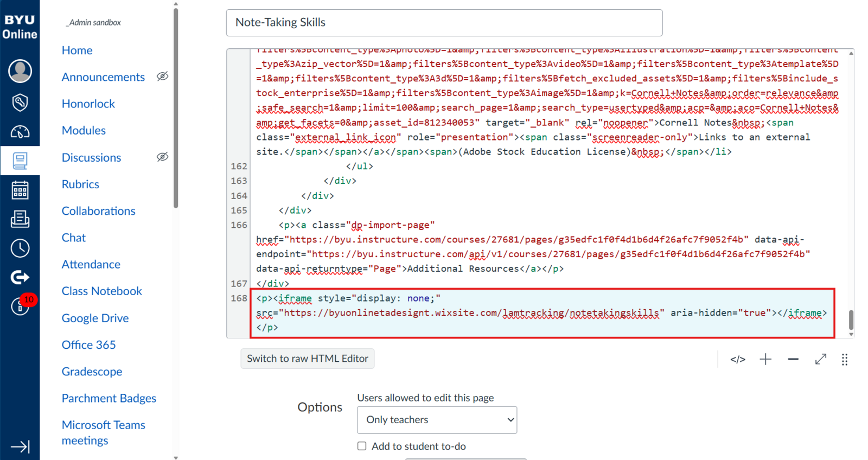This screenshot has height=460, width=868.
Task: Open Collaborations in course menu
Action: tap(98, 211)
